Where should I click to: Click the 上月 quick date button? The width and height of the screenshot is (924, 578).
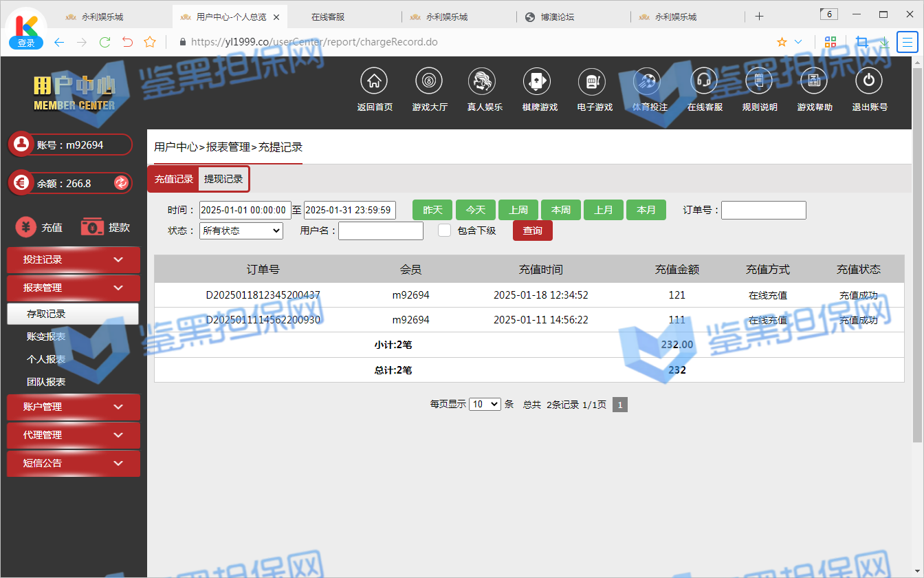click(x=604, y=210)
